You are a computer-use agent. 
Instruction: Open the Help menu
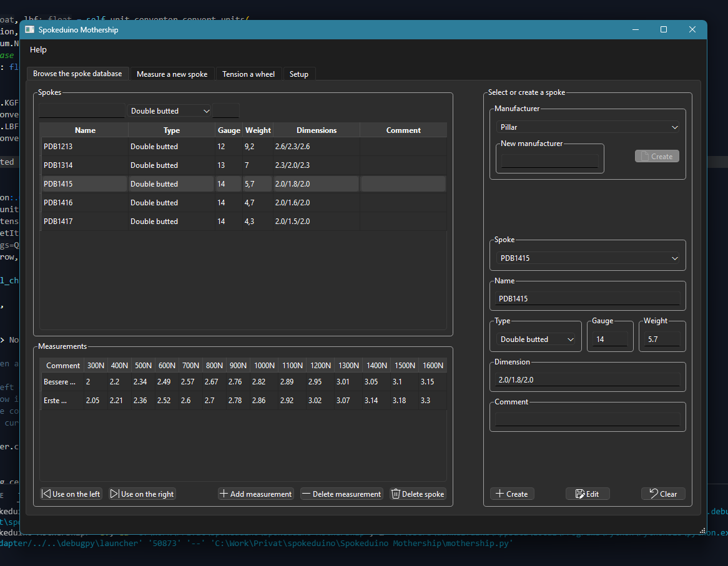(38, 50)
